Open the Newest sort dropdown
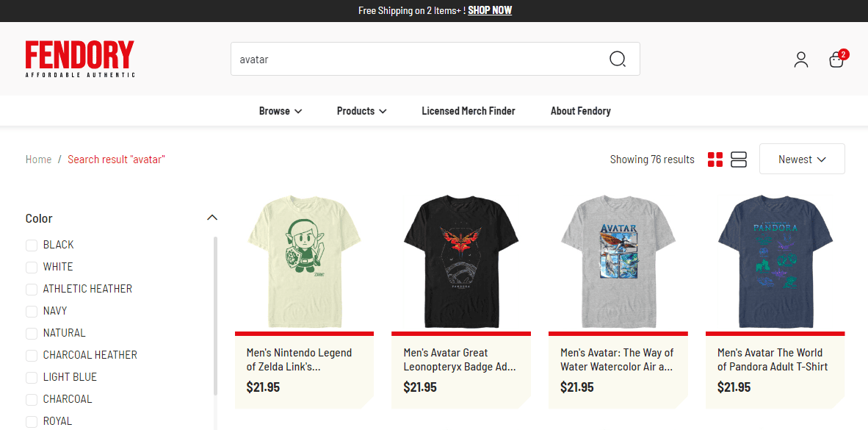The image size is (868, 430). (x=801, y=160)
